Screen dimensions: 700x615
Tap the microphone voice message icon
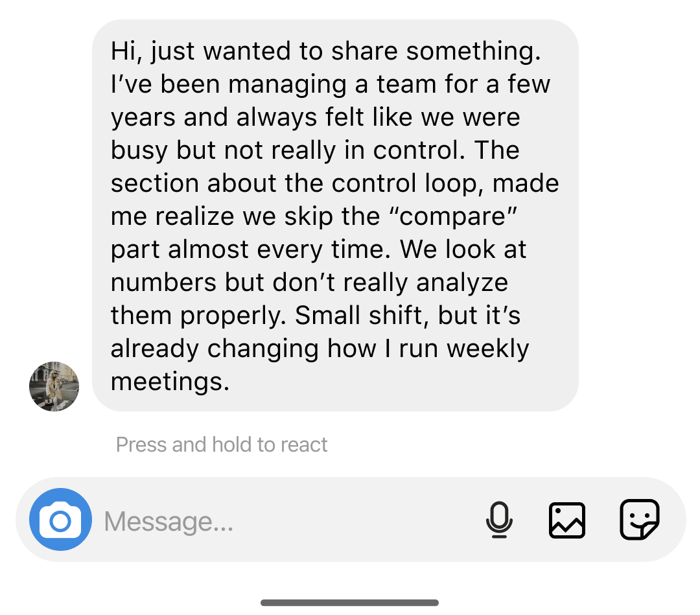coord(499,520)
